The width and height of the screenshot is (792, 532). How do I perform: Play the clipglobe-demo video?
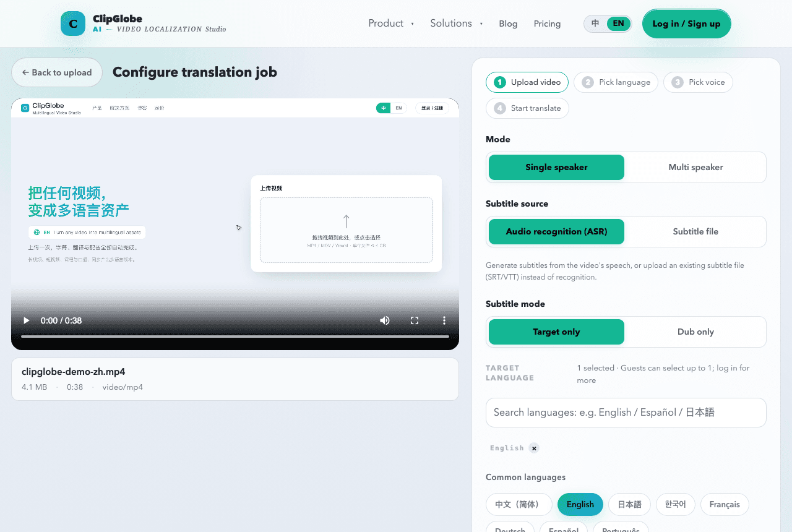tap(26, 320)
